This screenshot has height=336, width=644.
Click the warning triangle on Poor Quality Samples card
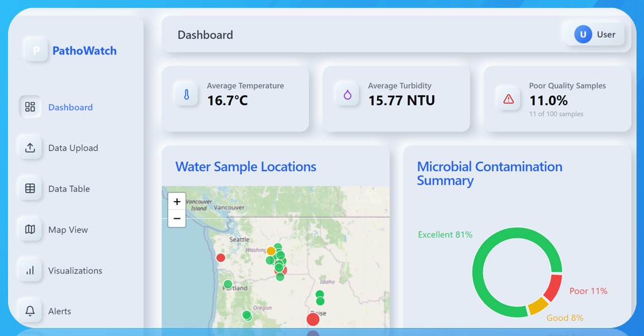[507, 98]
